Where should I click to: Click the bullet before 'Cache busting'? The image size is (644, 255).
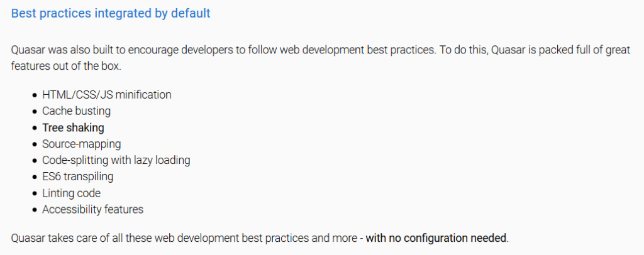click(35, 112)
